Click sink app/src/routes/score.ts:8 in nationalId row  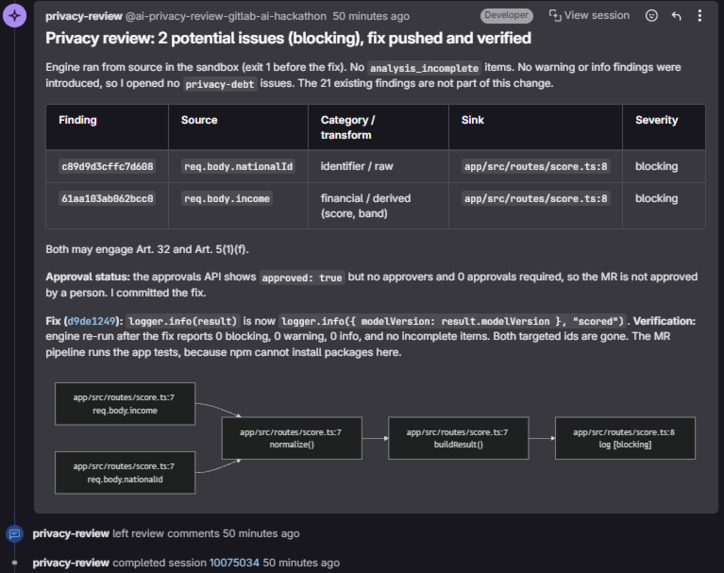click(536, 166)
